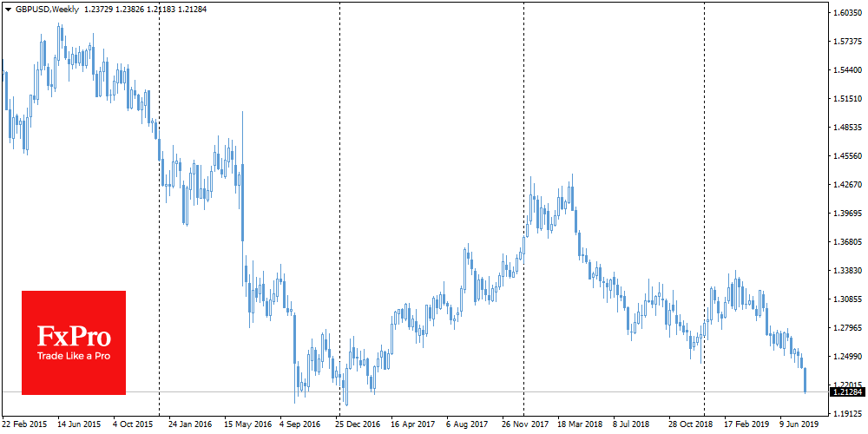Click the 6 Aug 2017 date label
The image size is (868, 434).
tap(469, 425)
